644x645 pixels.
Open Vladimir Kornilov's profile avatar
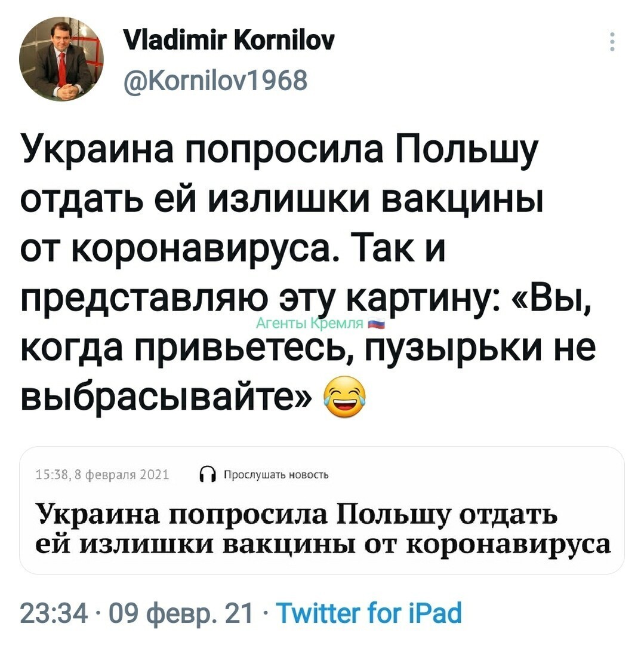[61, 59]
